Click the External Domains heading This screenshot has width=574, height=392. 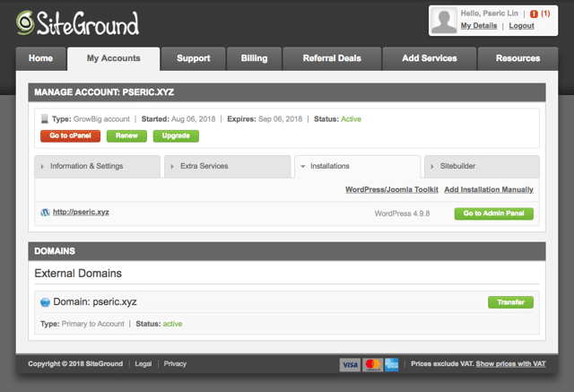[78, 274]
